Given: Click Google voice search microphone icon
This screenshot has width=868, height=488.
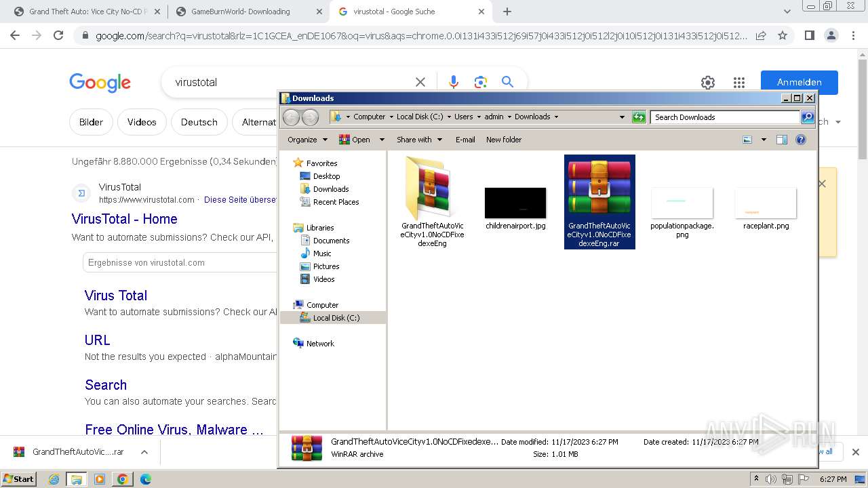Looking at the screenshot, I should point(454,82).
